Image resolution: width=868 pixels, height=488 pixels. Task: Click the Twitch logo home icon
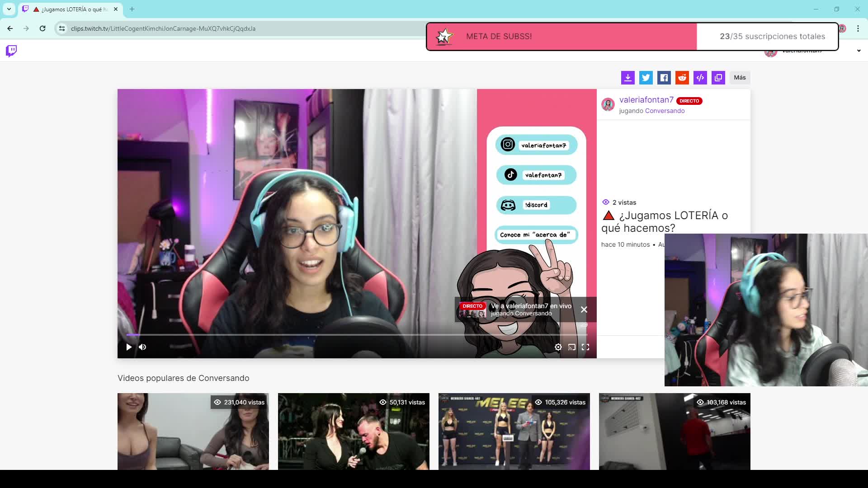pos(11,51)
